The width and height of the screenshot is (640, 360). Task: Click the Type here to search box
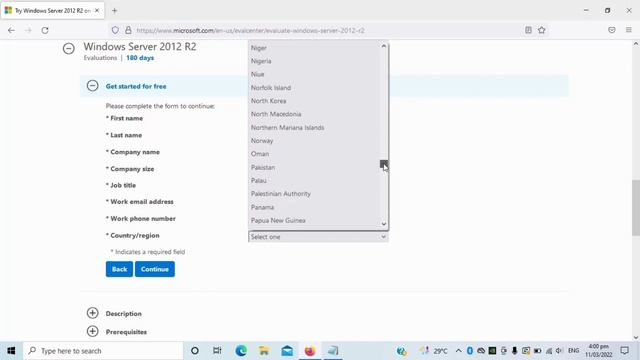tap(103, 351)
